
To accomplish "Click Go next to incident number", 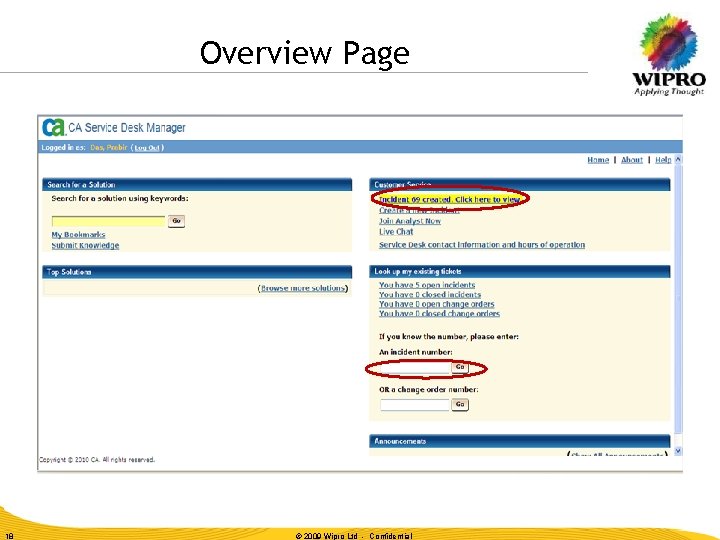I will click(460, 367).
